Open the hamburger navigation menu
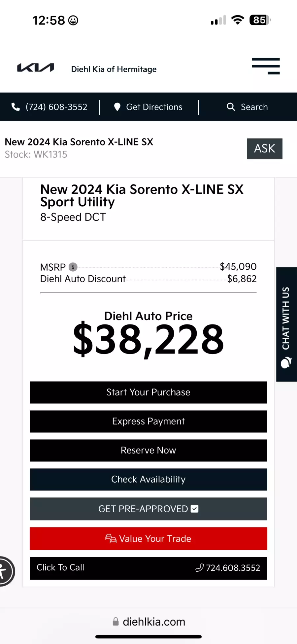 coord(266,66)
